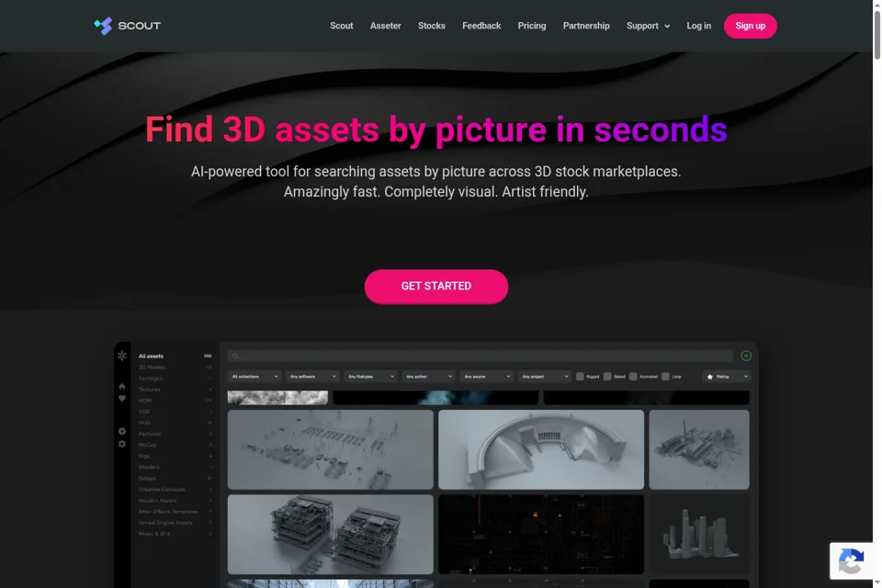Open the Rating sort dropdown
The height and width of the screenshot is (588, 882).
727,377
